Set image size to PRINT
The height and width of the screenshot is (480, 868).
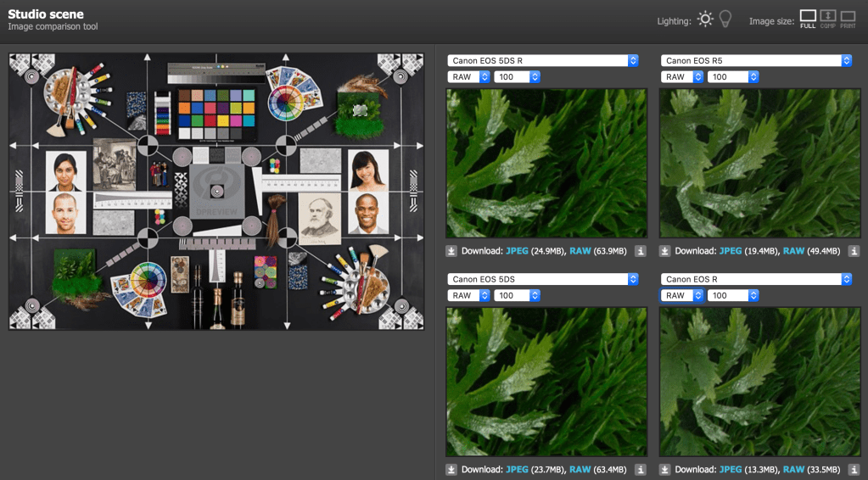coord(848,19)
